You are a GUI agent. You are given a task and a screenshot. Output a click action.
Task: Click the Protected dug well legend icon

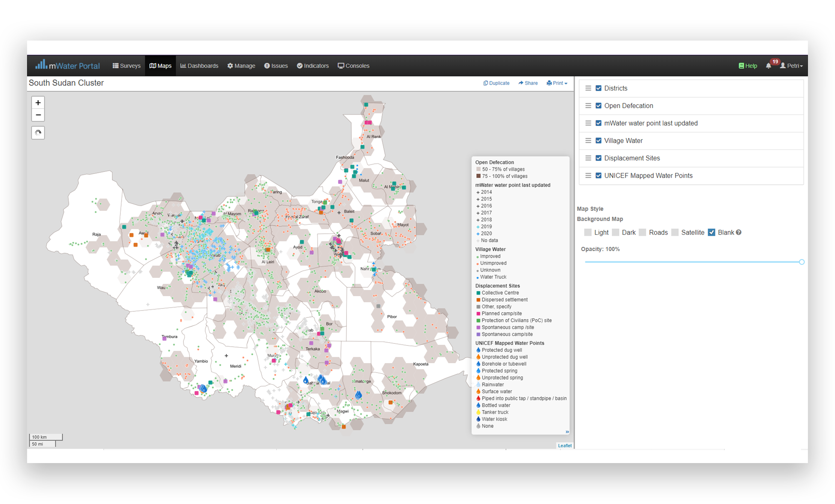(478, 350)
